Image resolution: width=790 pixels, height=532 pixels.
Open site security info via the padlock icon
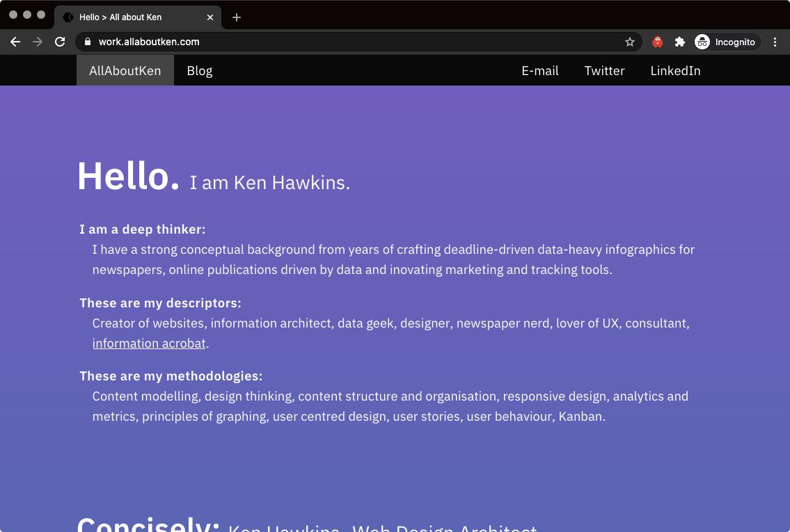(88, 42)
